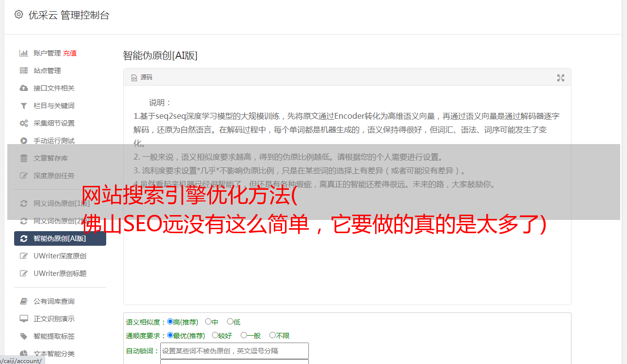The image size is (627, 364).
Task: Go to 正文识别演示 page
Action: pos(54,319)
